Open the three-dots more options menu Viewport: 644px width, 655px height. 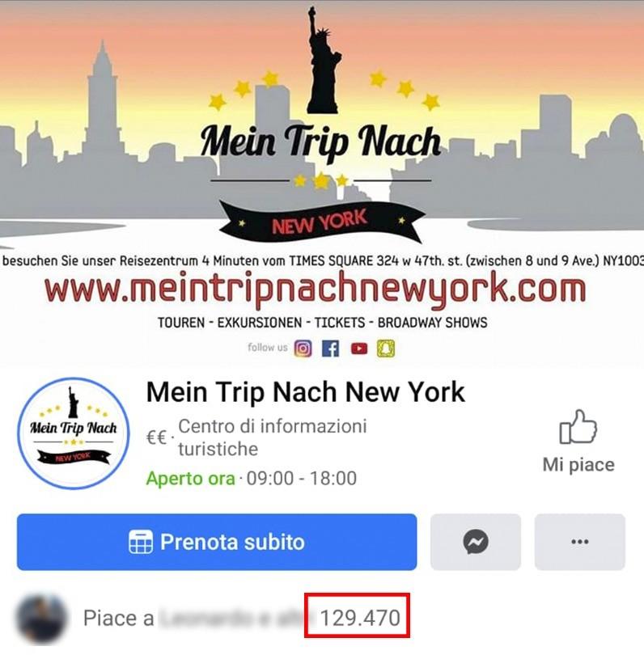coord(579,542)
